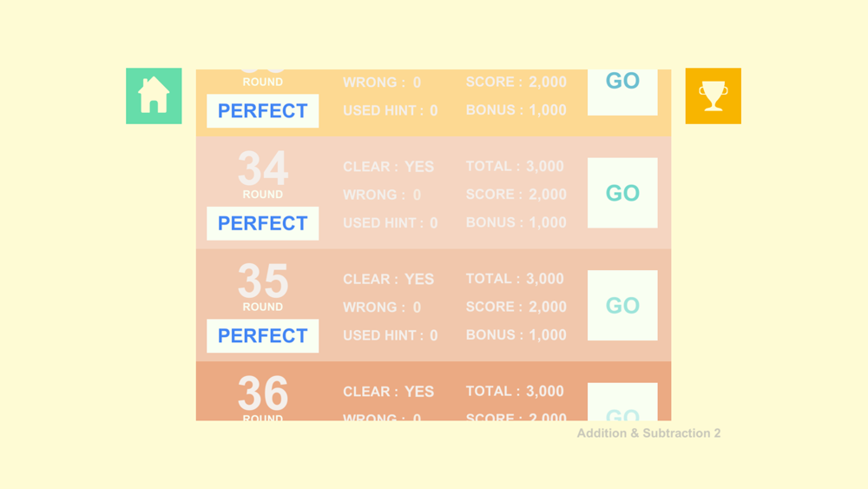Click the Addition & Subtraction 2 label
The height and width of the screenshot is (489, 868).
click(x=648, y=433)
